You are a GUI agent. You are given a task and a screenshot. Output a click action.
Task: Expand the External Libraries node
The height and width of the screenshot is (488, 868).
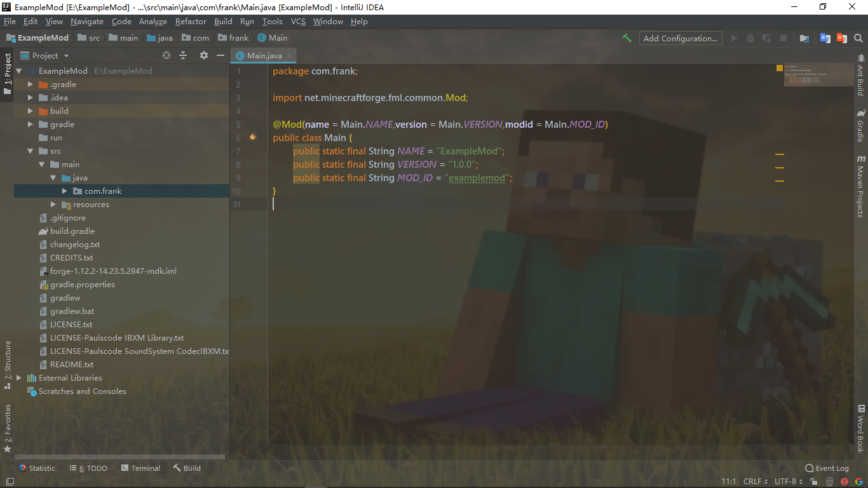19,377
